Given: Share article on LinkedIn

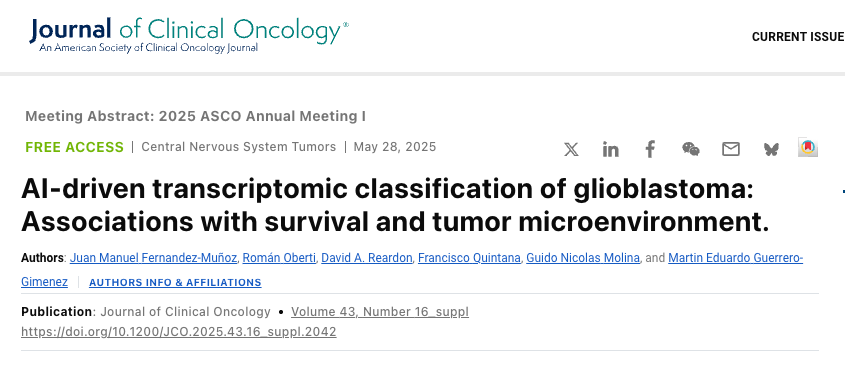Looking at the screenshot, I should pyautogui.click(x=611, y=149).
